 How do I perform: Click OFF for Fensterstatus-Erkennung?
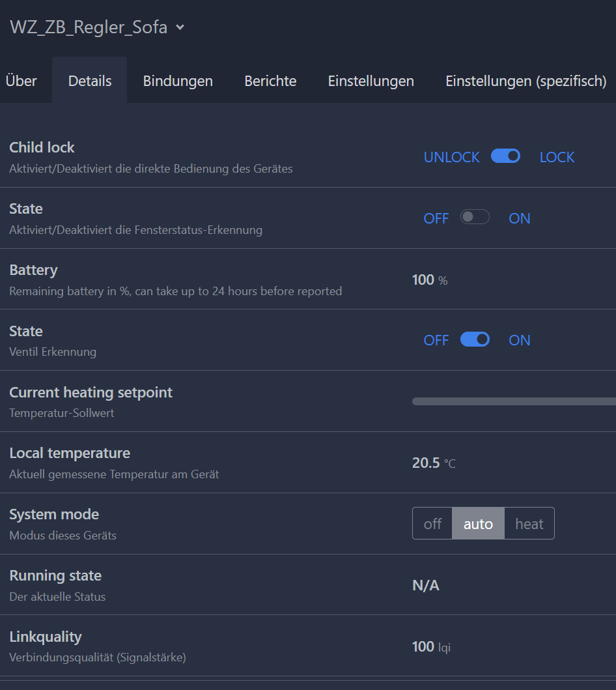point(436,219)
